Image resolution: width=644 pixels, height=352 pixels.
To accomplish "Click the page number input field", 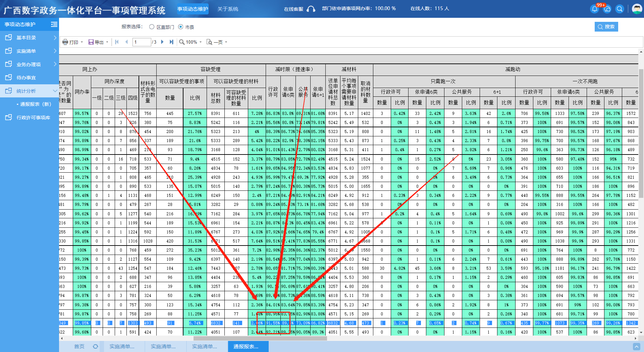I will pos(142,42).
